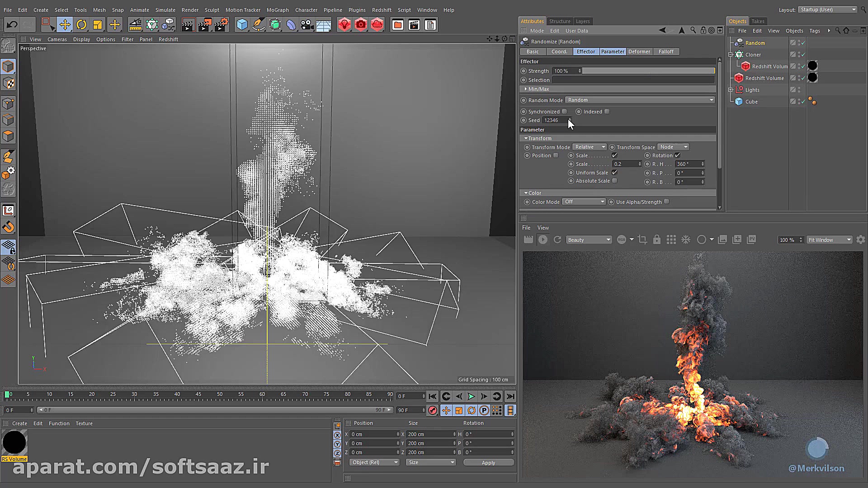Viewport: 868px width, 488px height.
Task: Click the Play button on the timeline
Action: [x=472, y=396]
